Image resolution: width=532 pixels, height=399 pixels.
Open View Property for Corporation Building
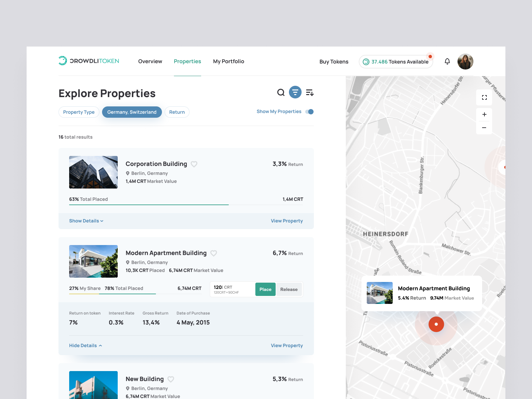tap(287, 221)
